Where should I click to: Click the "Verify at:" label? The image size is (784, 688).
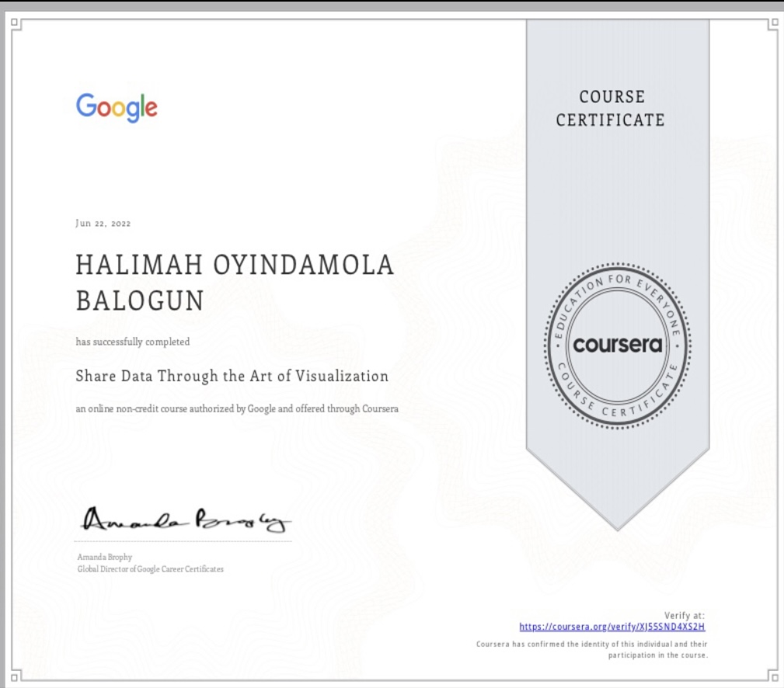684,616
